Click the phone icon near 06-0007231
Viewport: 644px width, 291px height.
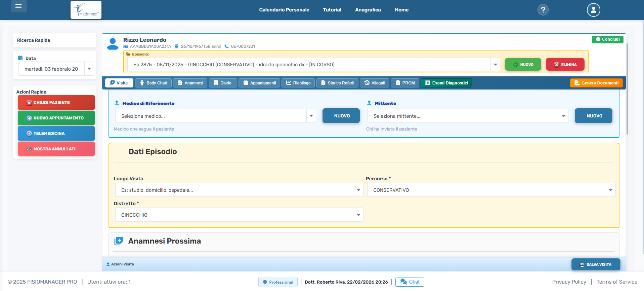point(226,46)
